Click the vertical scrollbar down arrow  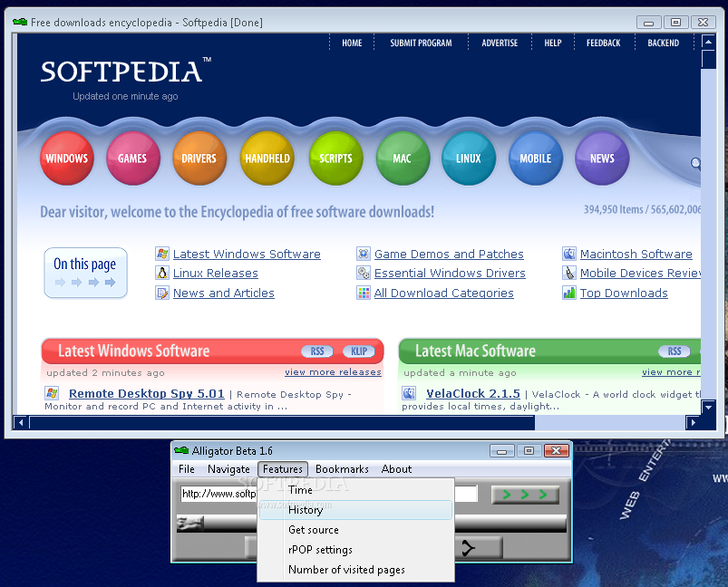click(708, 407)
